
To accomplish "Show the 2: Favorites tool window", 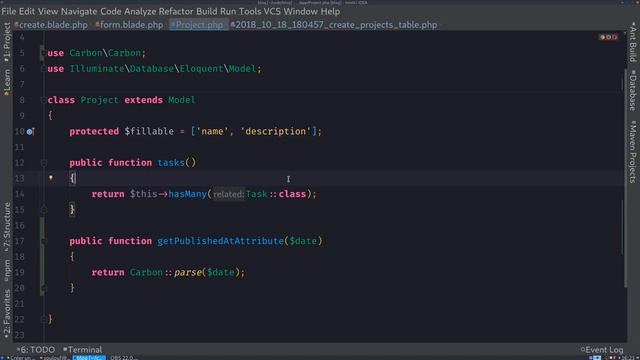I will tap(7, 314).
